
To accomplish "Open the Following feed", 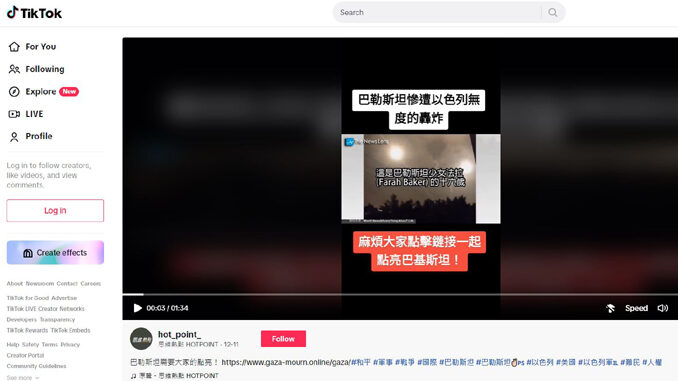I will coord(37,69).
